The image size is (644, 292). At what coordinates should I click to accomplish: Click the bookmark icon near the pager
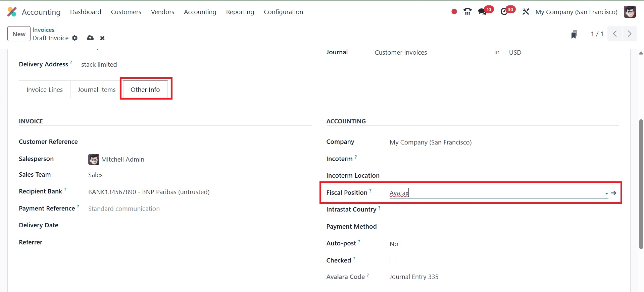(x=574, y=34)
